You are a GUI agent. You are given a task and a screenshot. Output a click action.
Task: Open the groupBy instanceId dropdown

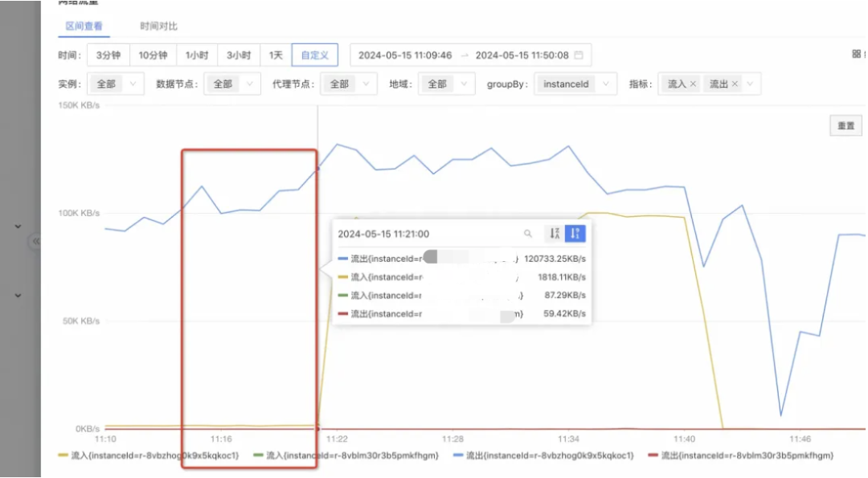575,84
